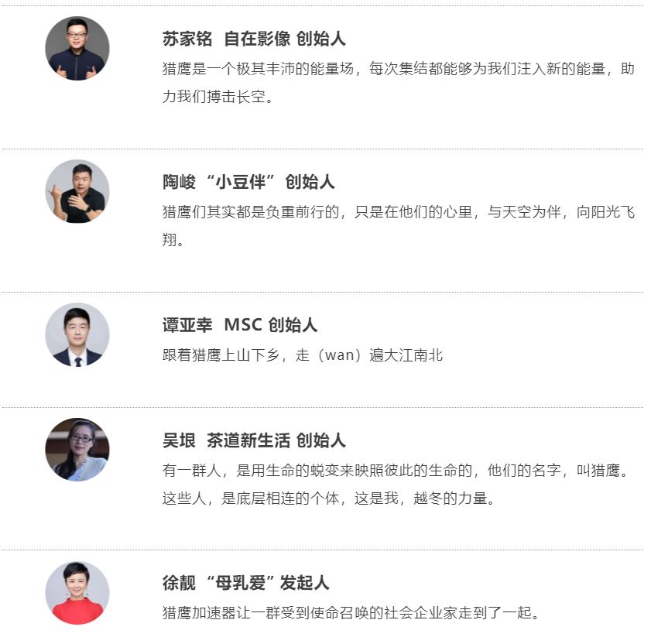
Task: Click 吴垠's circular profile photo
Action: coord(77,450)
